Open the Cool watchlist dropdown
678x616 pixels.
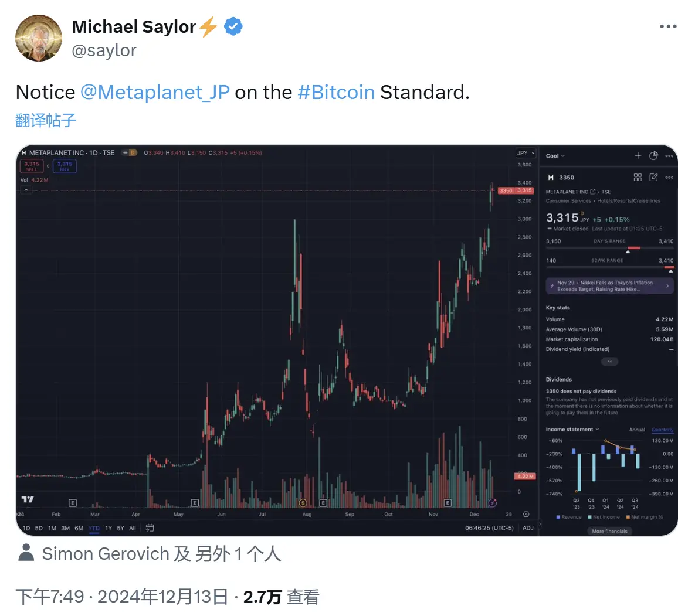(554, 156)
